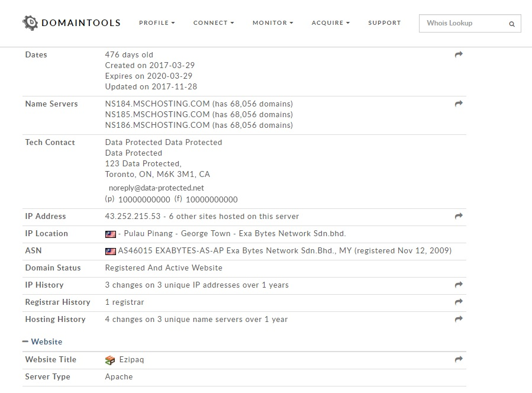Viewport: 532px width, 393px height.
Task: Click share arrow in Name Servers row
Action: click(x=459, y=104)
